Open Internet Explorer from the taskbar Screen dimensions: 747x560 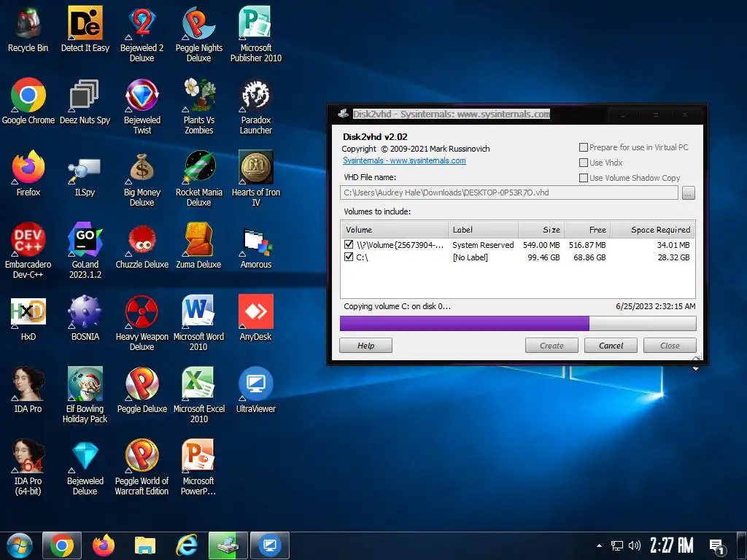[186, 545]
